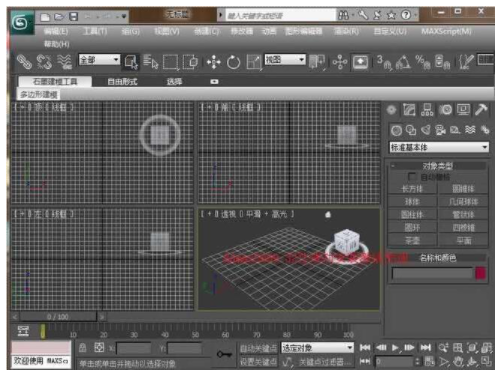This screenshot has width=502, height=380.
Task: Open the help question mark icon
Action: click(406, 15)
